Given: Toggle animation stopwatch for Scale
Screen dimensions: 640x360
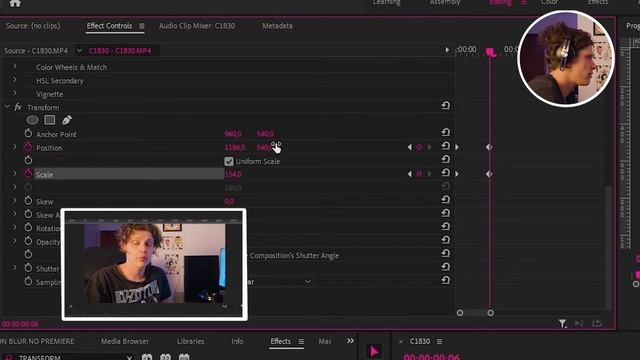Looking at the screenshot, I should pyautogui.click(x=28, y=173).
